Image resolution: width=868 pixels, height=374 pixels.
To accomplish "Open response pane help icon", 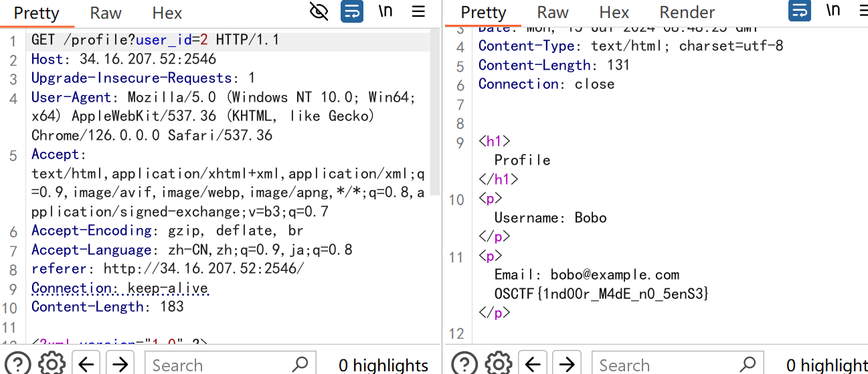I will pyautogui.click(x=464, y=364).
